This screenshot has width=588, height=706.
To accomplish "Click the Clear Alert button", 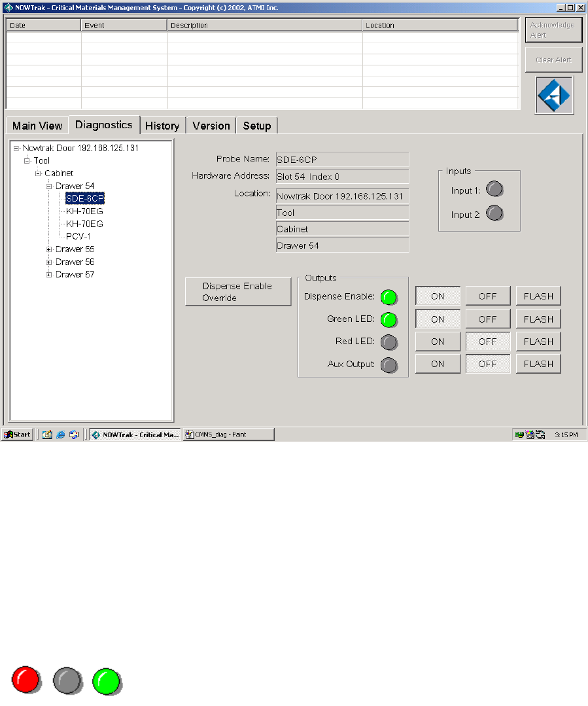I will (x=553, y=60).
